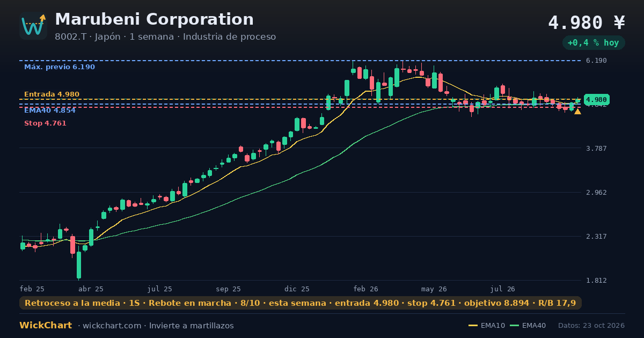This screenshot has width=644, height=338.
Task: Click the orange triangle entry marker on the chart
Action: point(577,112)
